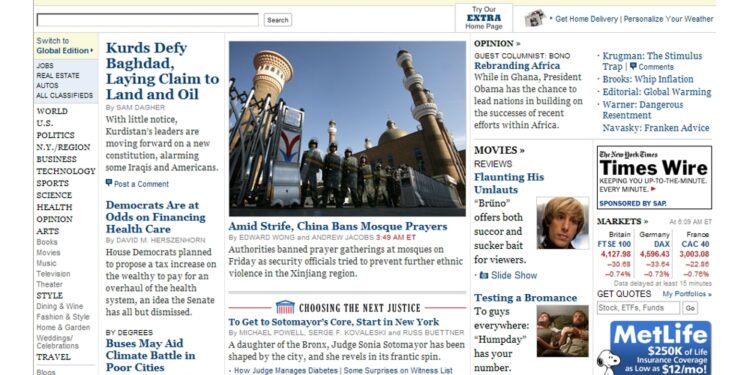Screen dimensions: 750x375
Task: Go to the OPINION section in sidebar
Action: coord(55,219)
